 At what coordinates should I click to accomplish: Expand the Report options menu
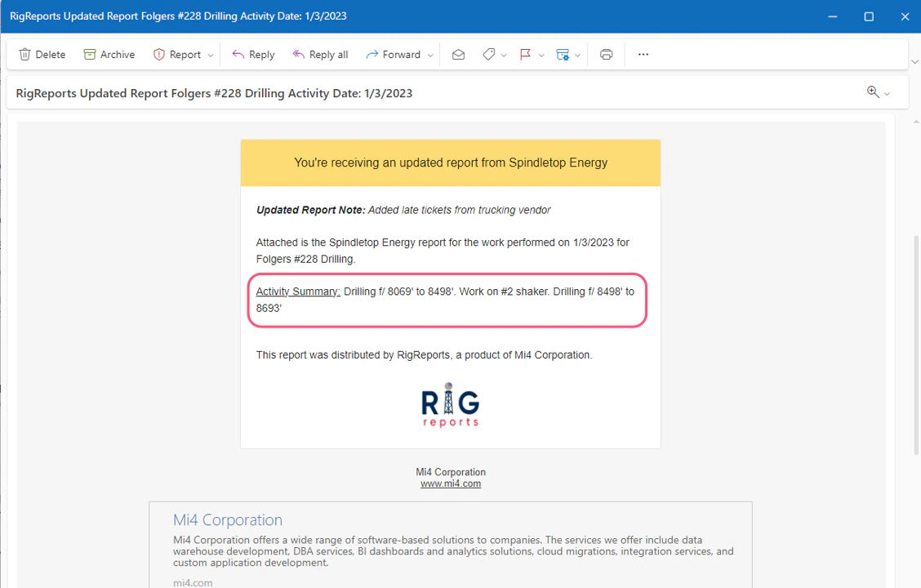coord(210,54)
